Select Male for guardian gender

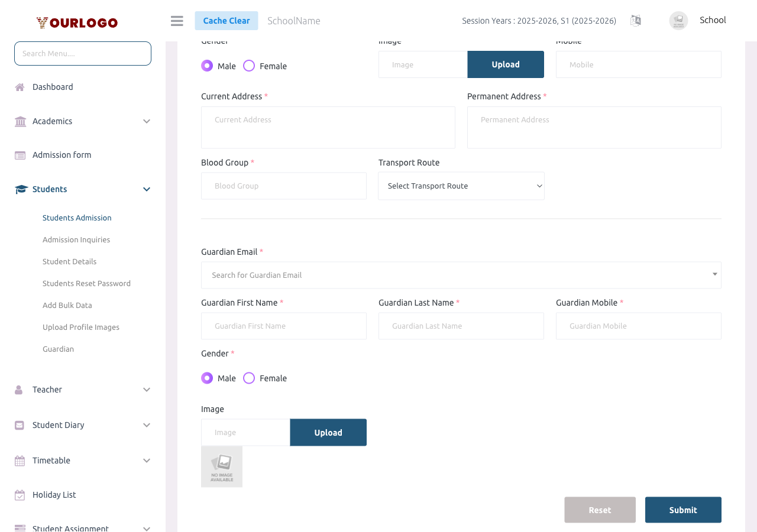(x=207, y=378)
